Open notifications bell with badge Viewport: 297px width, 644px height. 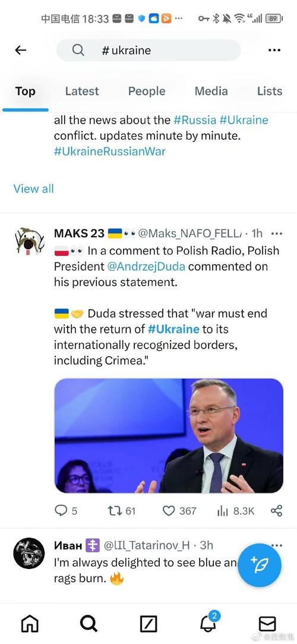(208, 622)
